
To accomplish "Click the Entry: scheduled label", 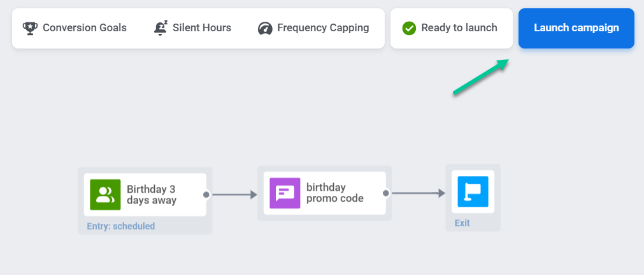I will [x=120, y=226].
